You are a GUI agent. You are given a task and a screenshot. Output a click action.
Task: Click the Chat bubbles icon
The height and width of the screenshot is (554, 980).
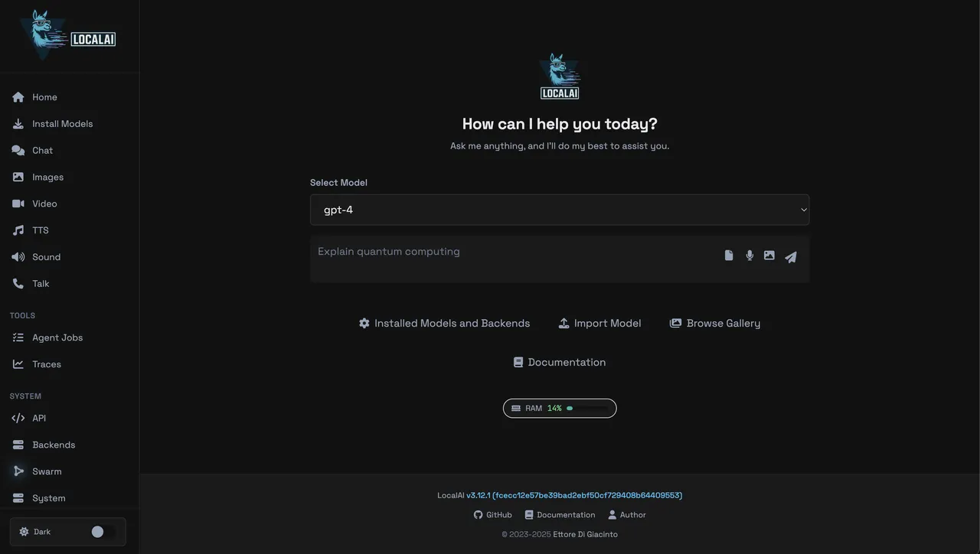click(x=18, y=151)
